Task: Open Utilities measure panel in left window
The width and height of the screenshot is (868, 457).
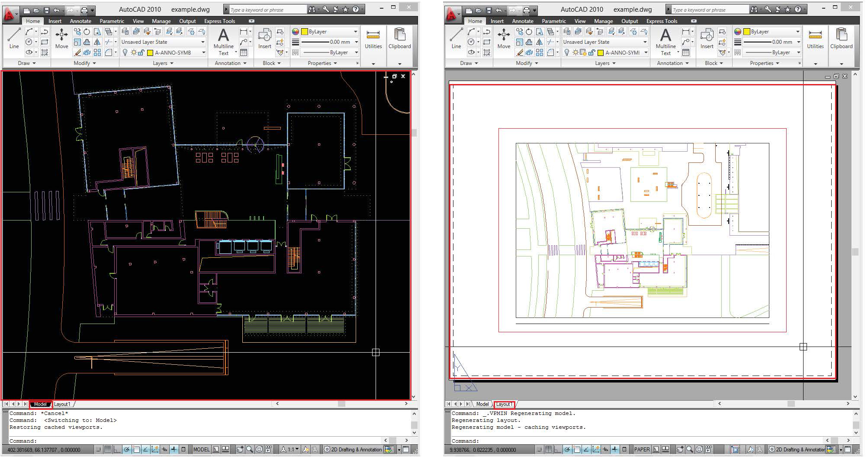Action: coord(373,39)
